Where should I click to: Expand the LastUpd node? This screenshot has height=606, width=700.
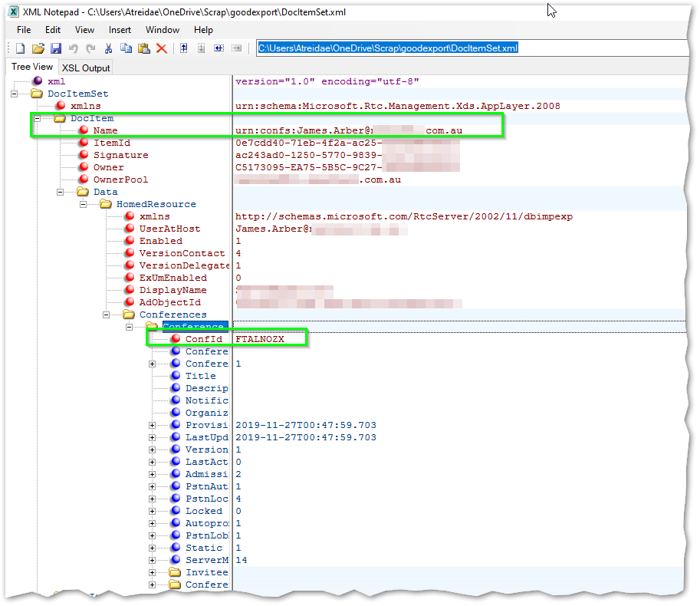(153, 438)
